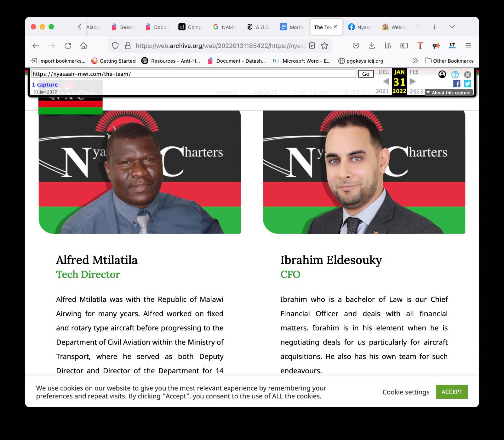Bookmark this page with the star icon
This screenshot has width=504, height=440.
(x=324, y=46)
